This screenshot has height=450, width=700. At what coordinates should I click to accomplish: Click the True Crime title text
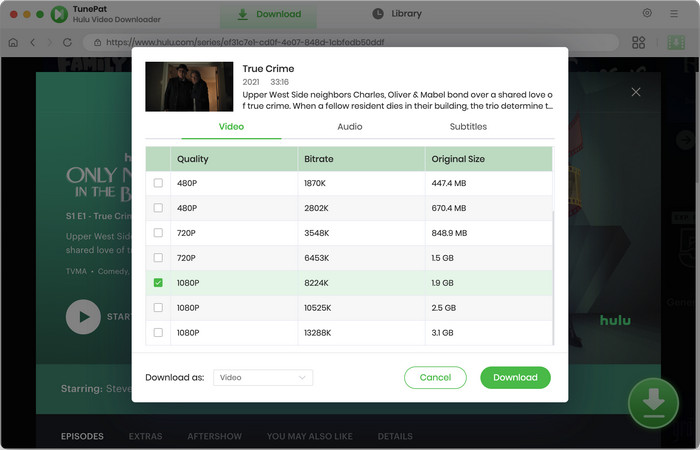[268, 69]
